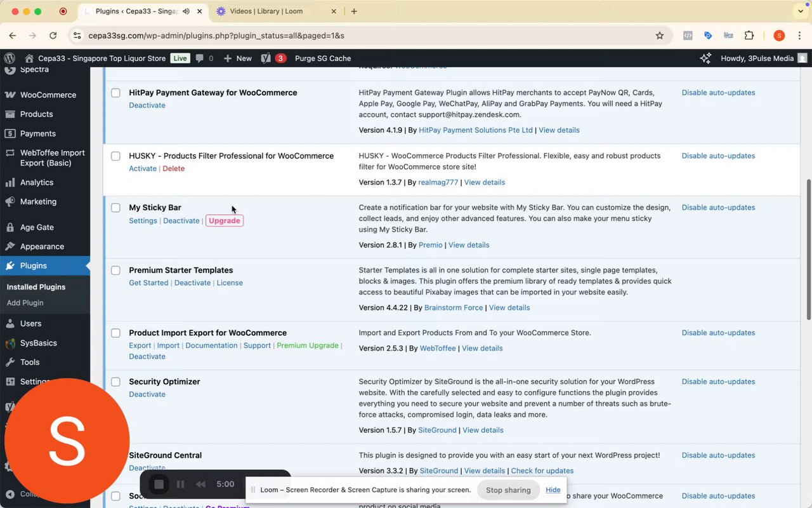Check for updates for SiteGround Central
Viewport: 812px width, 508px height.
click(x=542, y=471)
